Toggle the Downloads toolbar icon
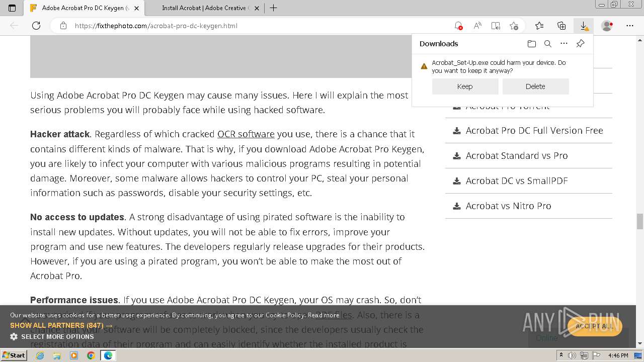644x362 pixels. [584, 26]
